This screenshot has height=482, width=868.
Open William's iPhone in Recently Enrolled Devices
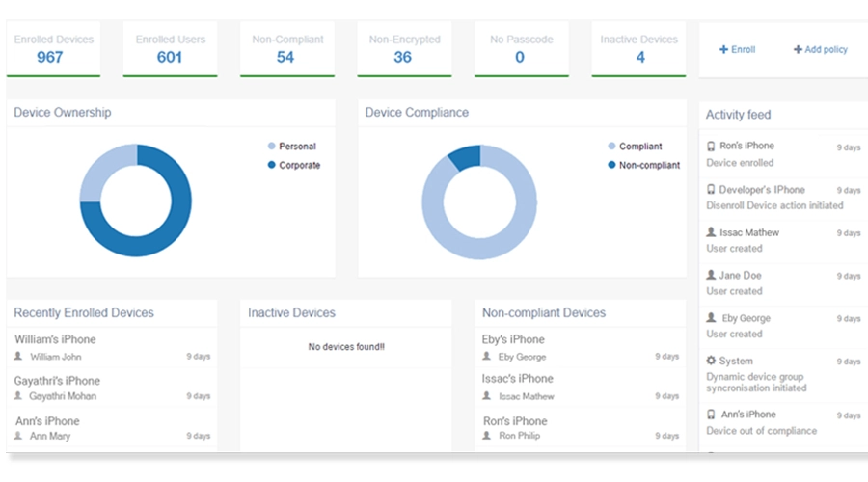tap(55, 339)
